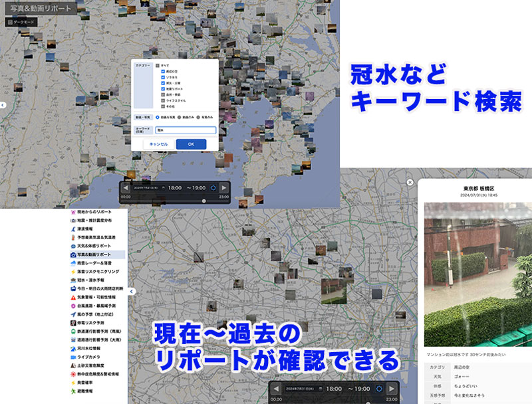Select 写真&動画リポート in the sidebar menu
Image resolution: width=532 pixels, height=404 pixels.
pyautogui.click(x=96, y=254)
